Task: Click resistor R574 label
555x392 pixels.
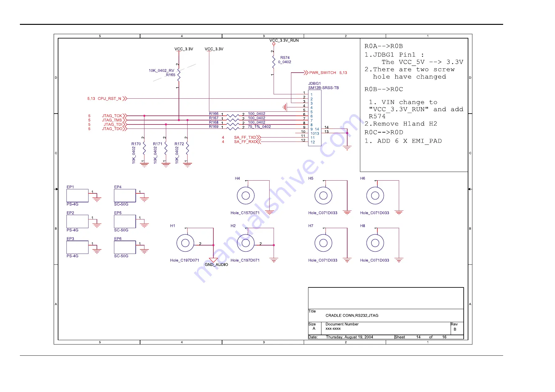Action: coord(285,57)
